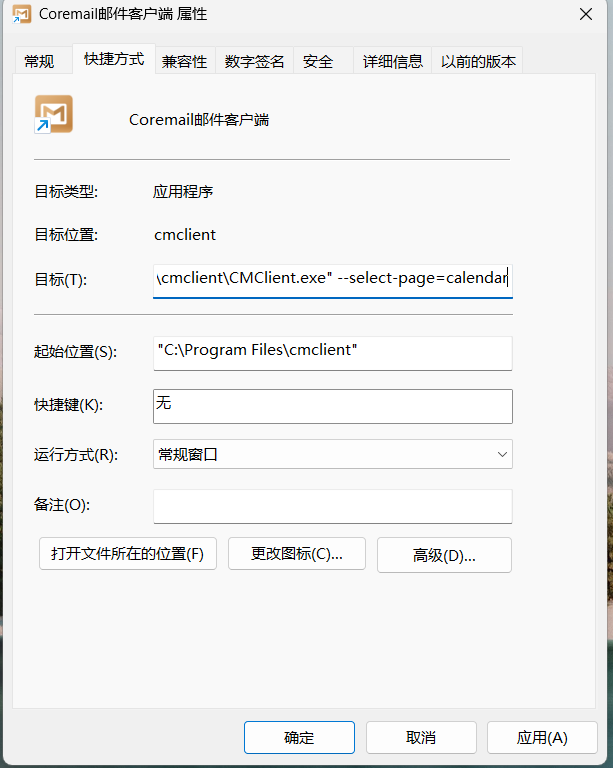
Task: Confirm with the 确定 button
Action: [x=299, y=737]
